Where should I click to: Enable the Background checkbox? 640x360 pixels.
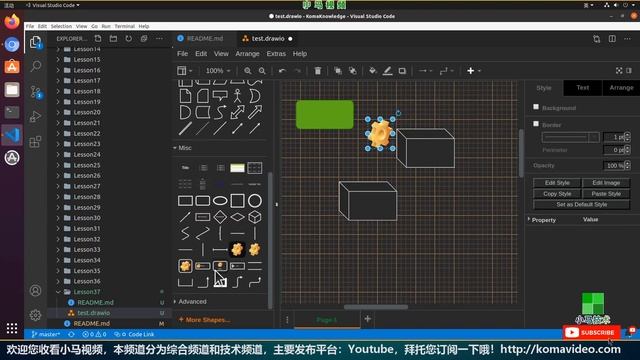[x=536, y=107]
